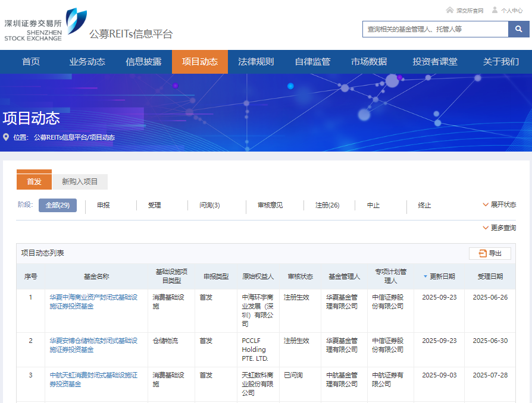Expand 更多查询 search options

point(499,228)
